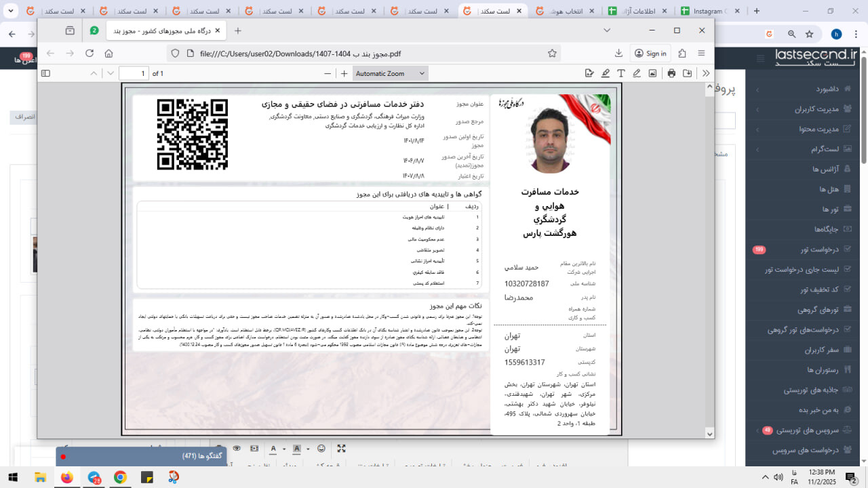Save the PDF with the toolbar save icon
The height and width of the screenshot is (488, 868).
(688, 73)
